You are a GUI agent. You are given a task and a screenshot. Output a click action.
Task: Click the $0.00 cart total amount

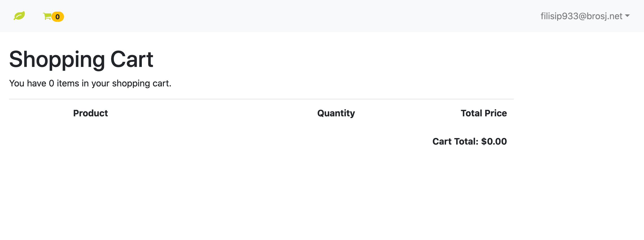coord(494,141)
